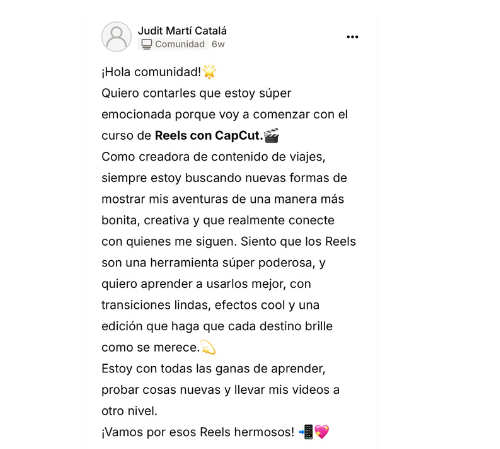Screen dimensions: 500x449
Task: Click the line starting Quiero contarles
Action: click(x=196, y=93)
